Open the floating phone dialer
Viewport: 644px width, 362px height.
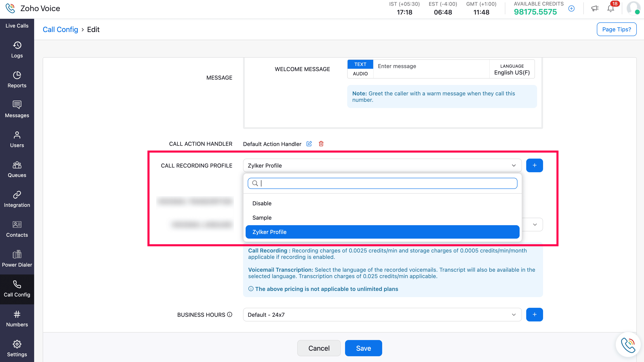[628, 344]
